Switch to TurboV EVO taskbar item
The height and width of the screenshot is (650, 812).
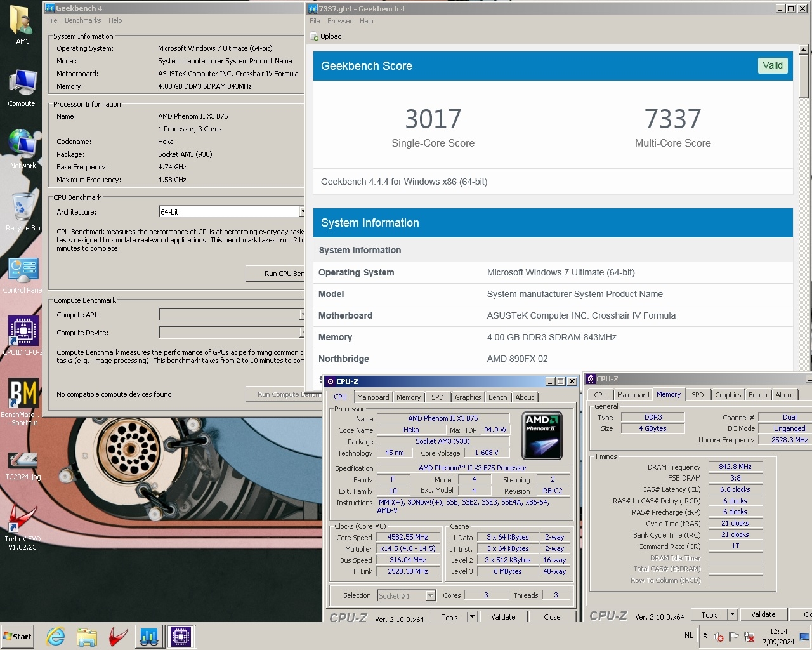(118, 636)
